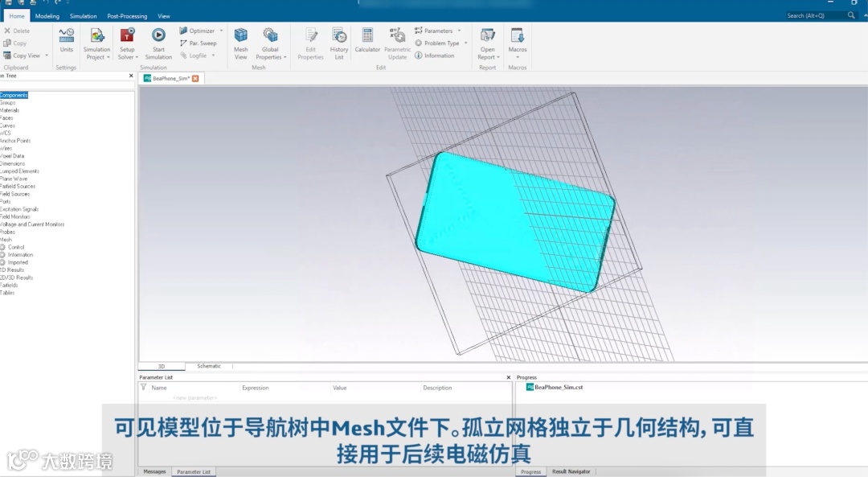This screenshot has height=477, width=868.
Task: Start Simulation using the play icon
Action: (x=158, y=35)
